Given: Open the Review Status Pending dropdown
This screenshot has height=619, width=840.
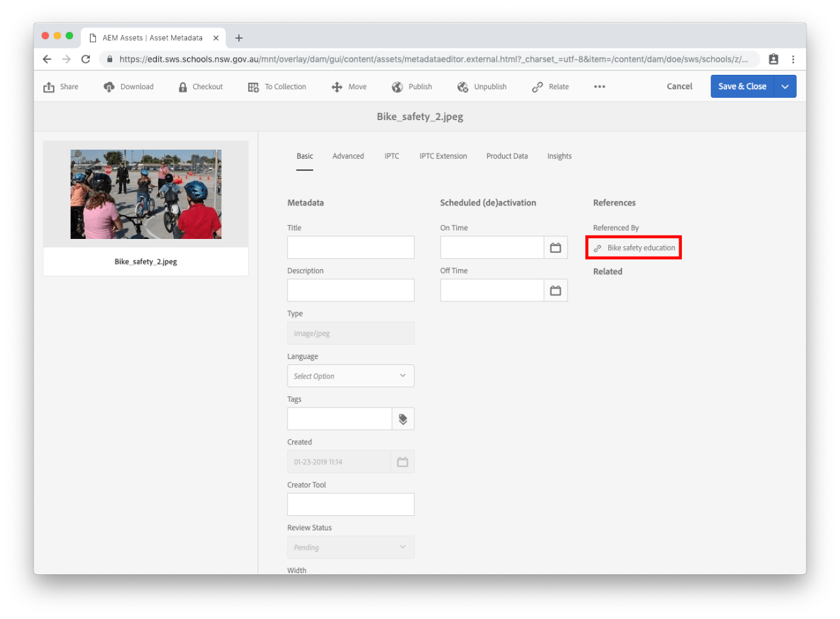Looking at the screenshot, I should [x=351, y=547].
